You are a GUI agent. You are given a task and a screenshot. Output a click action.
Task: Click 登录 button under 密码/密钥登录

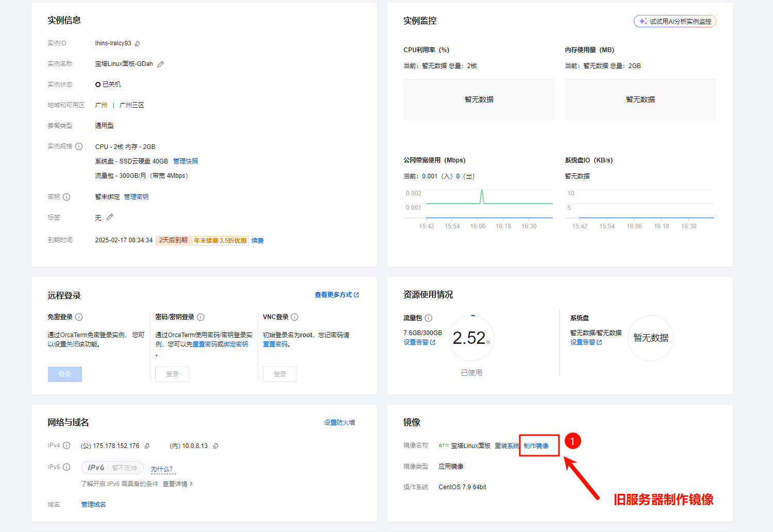click(172, 374)
